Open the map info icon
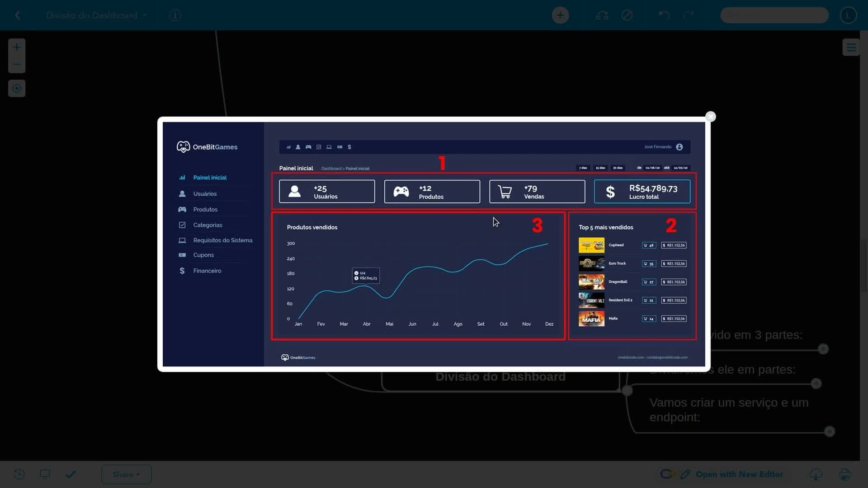Screen dimensions: 868x488 (x=175, y=15)
